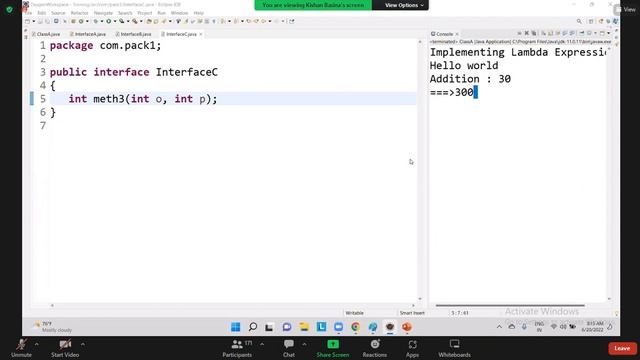Open the Refactor menu

coord(80,13)
